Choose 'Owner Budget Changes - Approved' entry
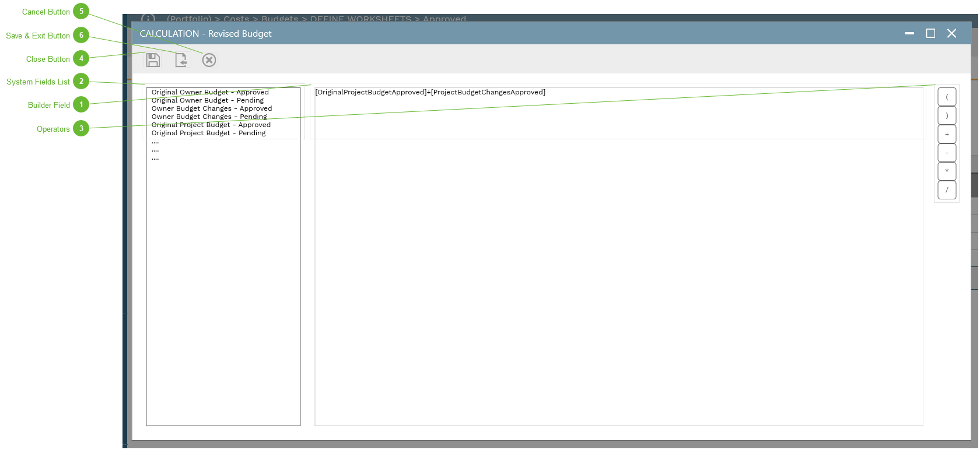Image resolution: width=980 pixels, height=450 pixels. (x=212, y=108)
